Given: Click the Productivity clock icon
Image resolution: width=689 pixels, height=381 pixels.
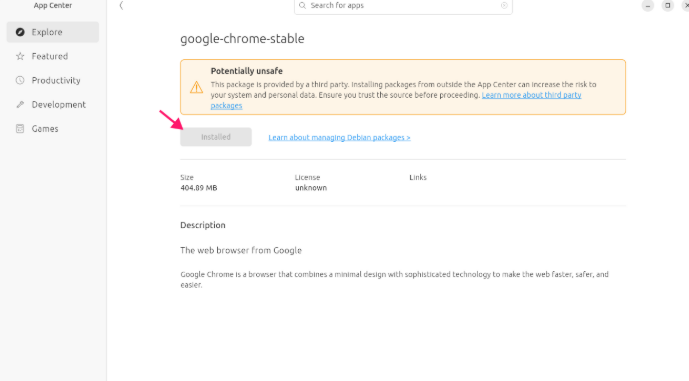Looking at the screenshot, I should click(x=20, y=80).
